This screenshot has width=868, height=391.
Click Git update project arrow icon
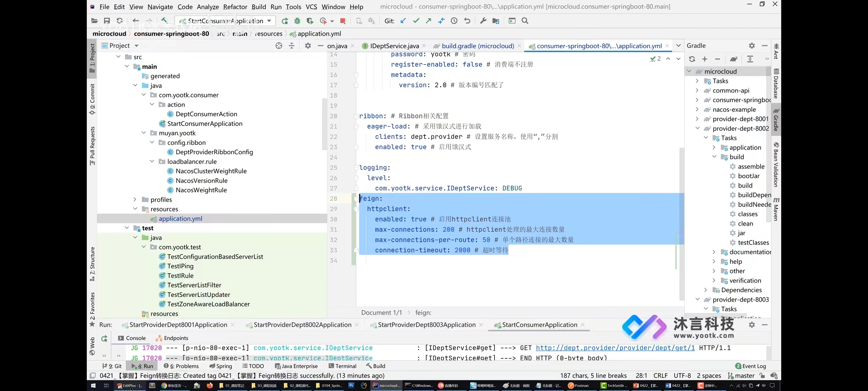(x=403, y=21)
